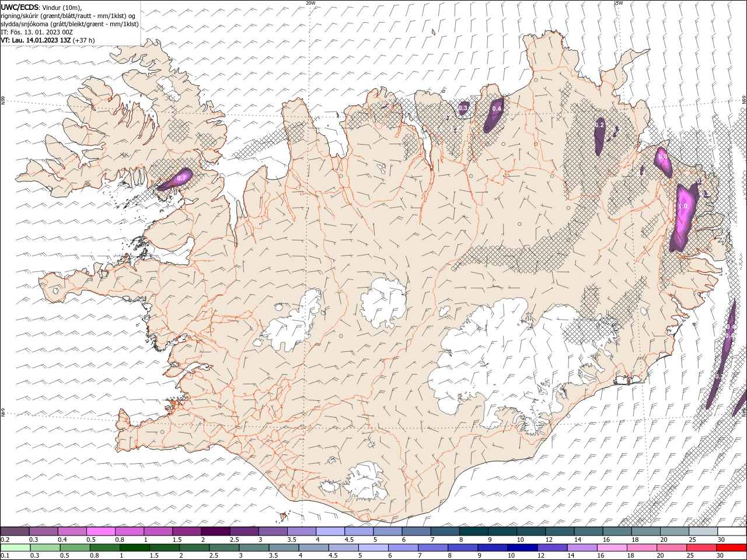Pick the lower legend row's 2 forest green swatch

[x=194, y=548]
